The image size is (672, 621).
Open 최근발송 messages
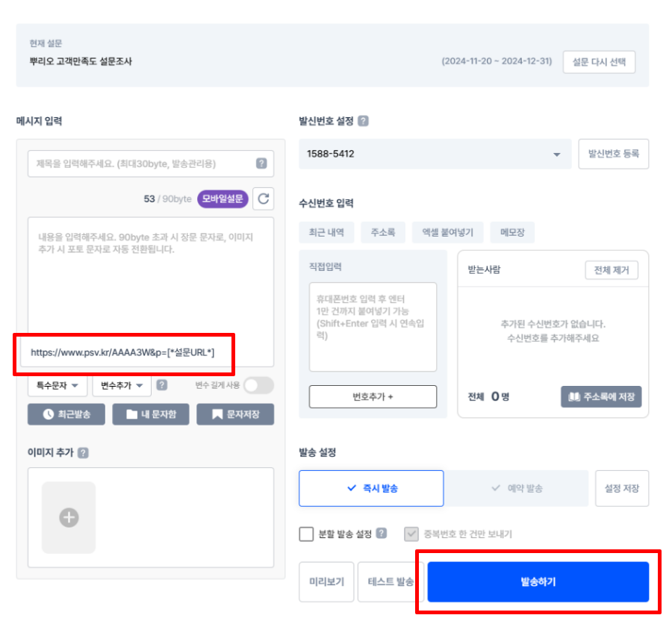pyautogui.click(x=66, y=414)
